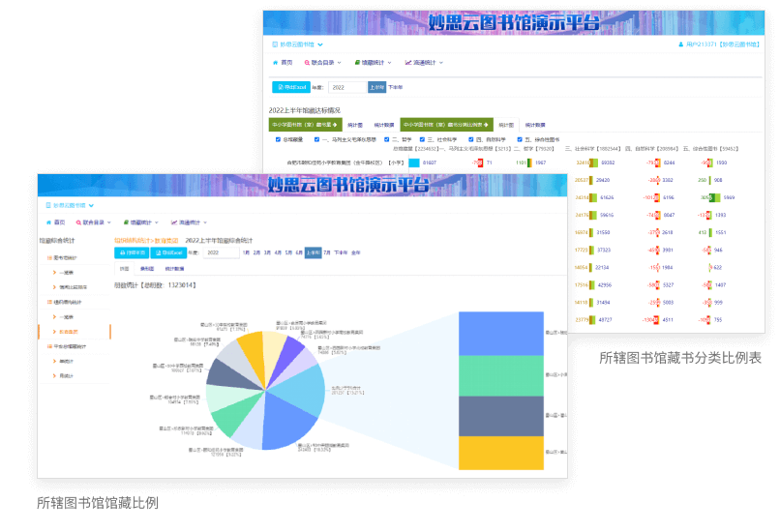
Task: Click home icon in front window navbar
Action: (x=48, y=222)
